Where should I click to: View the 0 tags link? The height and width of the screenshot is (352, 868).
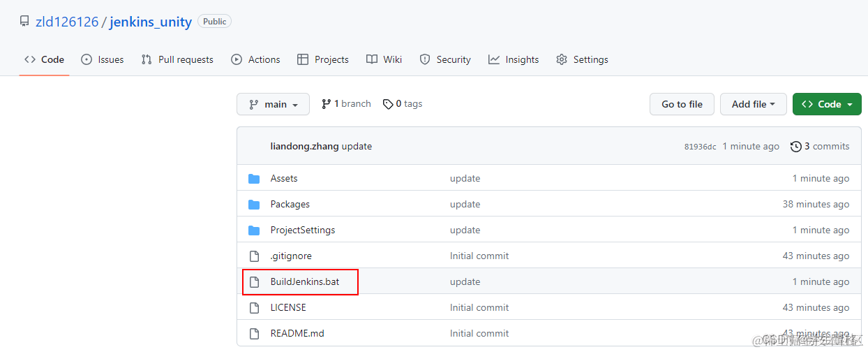(403, 103)
